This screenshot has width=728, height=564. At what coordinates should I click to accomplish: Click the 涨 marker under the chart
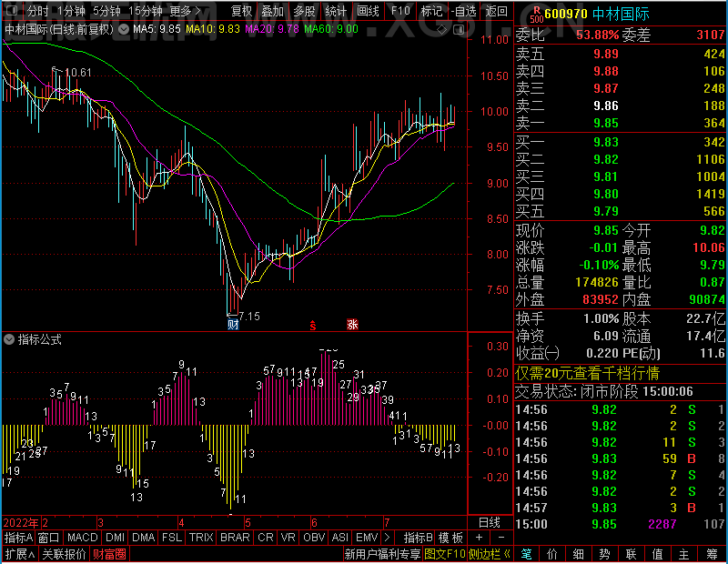[352, 324]
